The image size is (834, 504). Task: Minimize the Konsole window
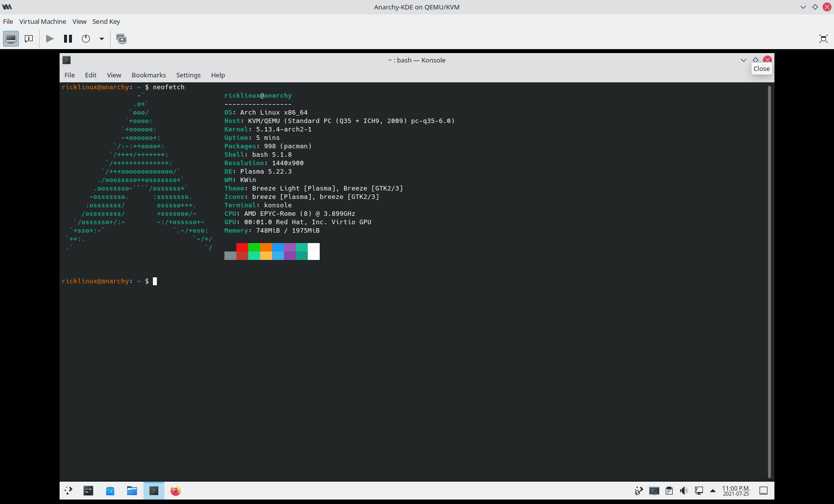[744, 60]
